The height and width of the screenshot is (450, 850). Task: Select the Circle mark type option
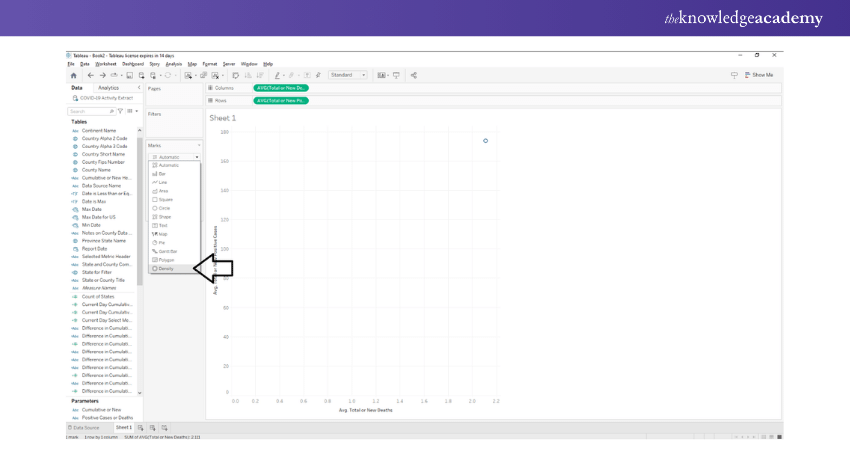[x=164, y=208]
